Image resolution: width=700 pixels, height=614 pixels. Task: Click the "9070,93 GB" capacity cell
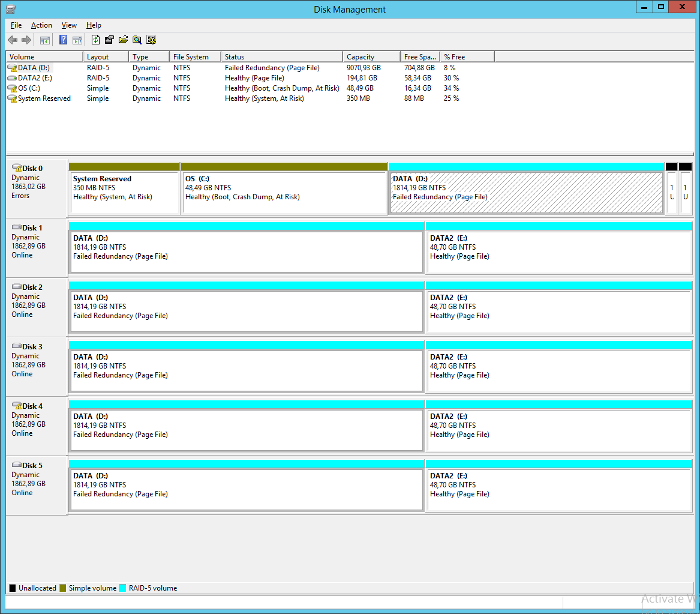(x=363, y=68)
